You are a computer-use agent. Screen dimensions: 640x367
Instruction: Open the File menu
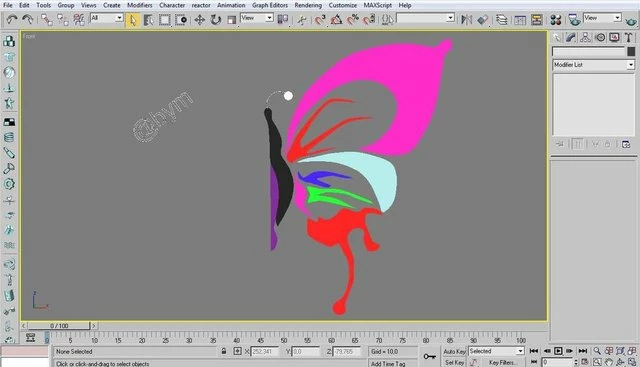pyautogui.click(x=8, y=5)
